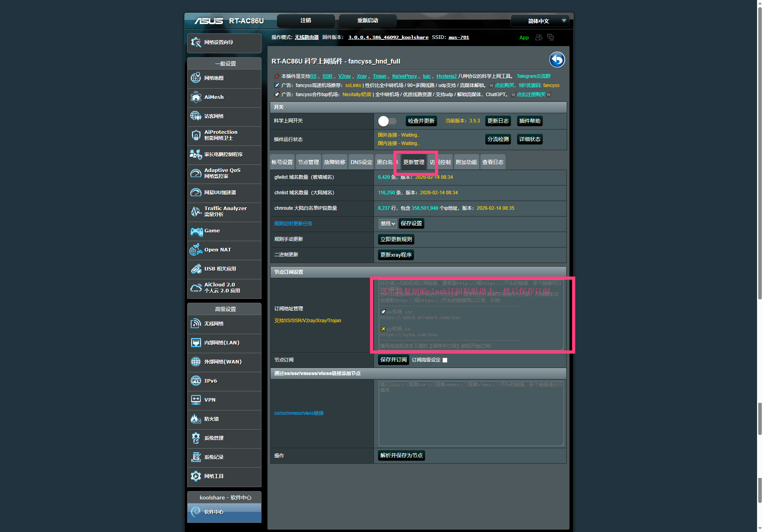Viewport: 763px width, 532px height.
Task: Switch to the DNS设定 tab
Action: [361, 162]
